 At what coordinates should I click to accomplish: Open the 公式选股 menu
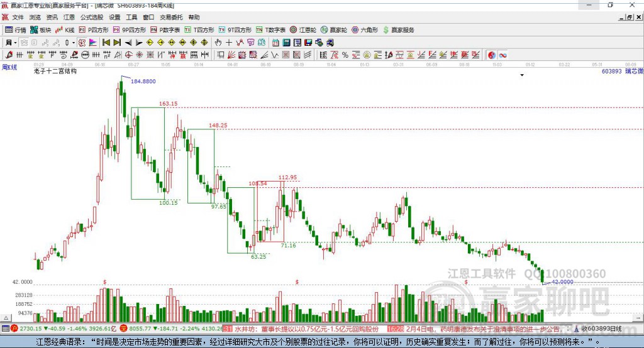92,17
